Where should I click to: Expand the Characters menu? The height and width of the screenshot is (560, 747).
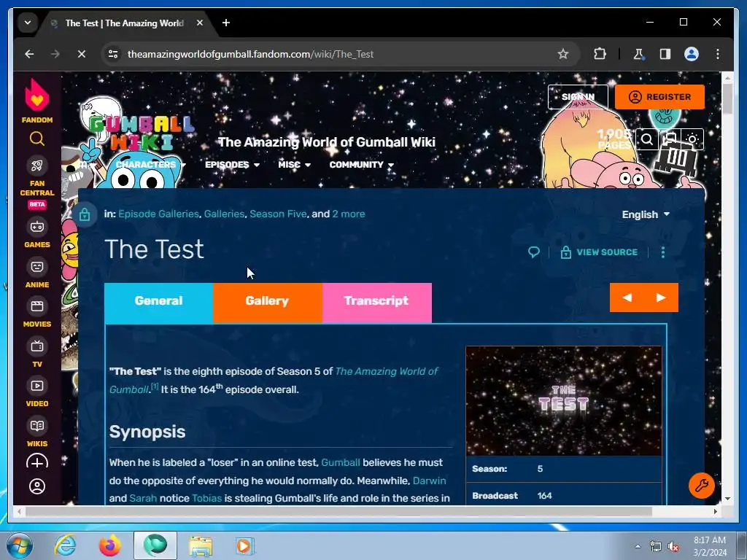[x=150, y=164]
